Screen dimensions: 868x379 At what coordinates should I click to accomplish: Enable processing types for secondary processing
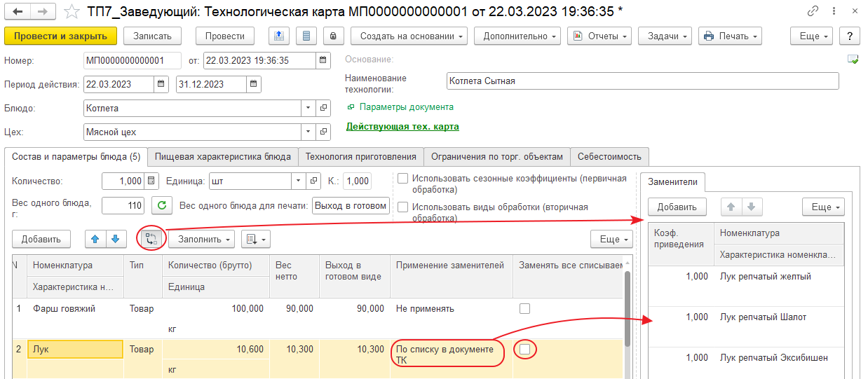[403, 207]
